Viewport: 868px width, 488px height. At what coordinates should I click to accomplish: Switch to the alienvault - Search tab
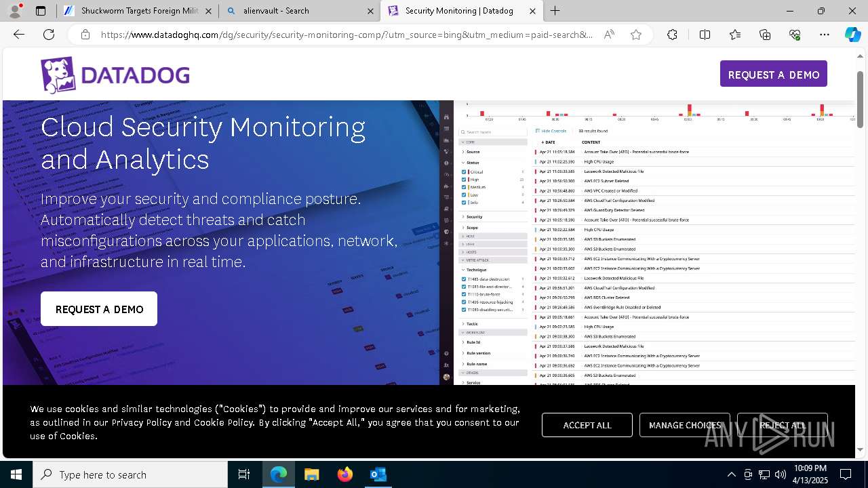coord(299,11)
